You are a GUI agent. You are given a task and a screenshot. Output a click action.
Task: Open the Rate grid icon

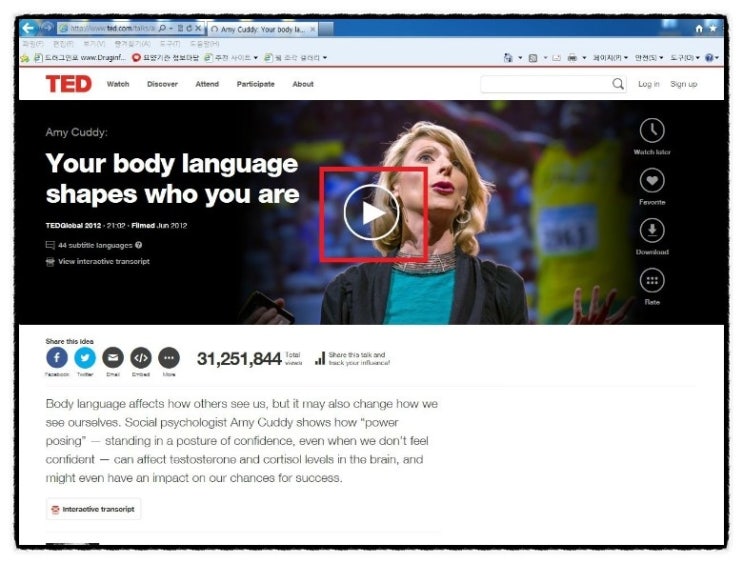[x=652, y=281]
